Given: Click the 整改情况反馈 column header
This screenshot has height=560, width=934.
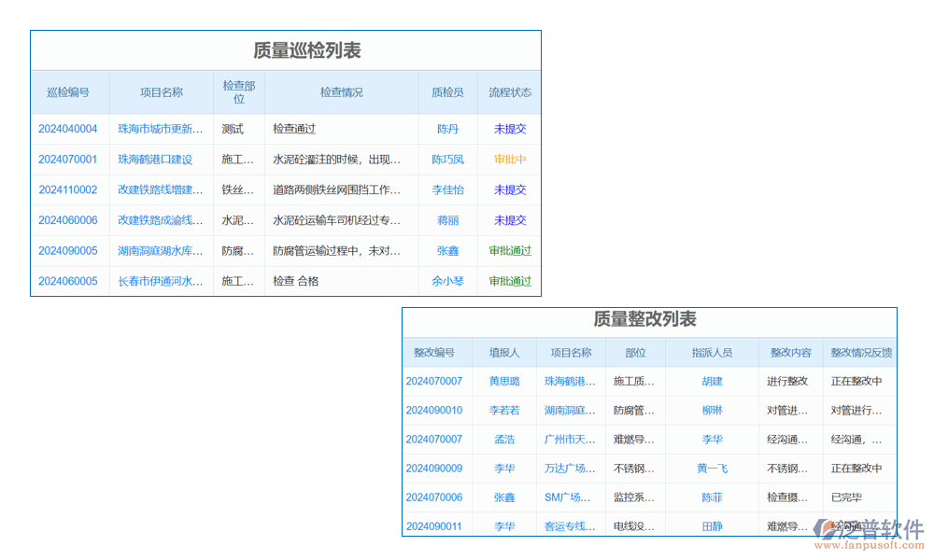Looking at the screenshot, I should 860,353.
